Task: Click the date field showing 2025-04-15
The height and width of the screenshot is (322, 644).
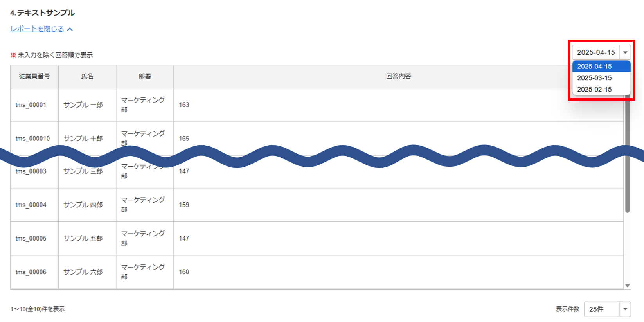Action: click(595, 52)
